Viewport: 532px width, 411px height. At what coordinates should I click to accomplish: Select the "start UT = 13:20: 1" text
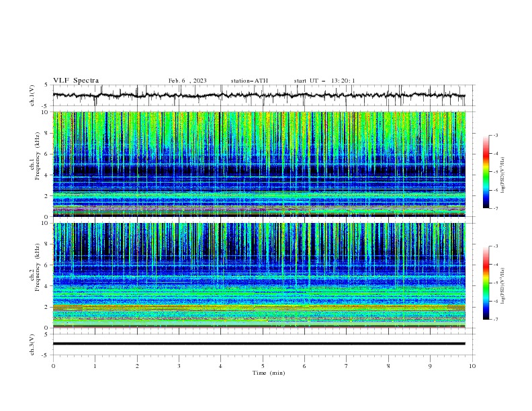coord(324,81)
